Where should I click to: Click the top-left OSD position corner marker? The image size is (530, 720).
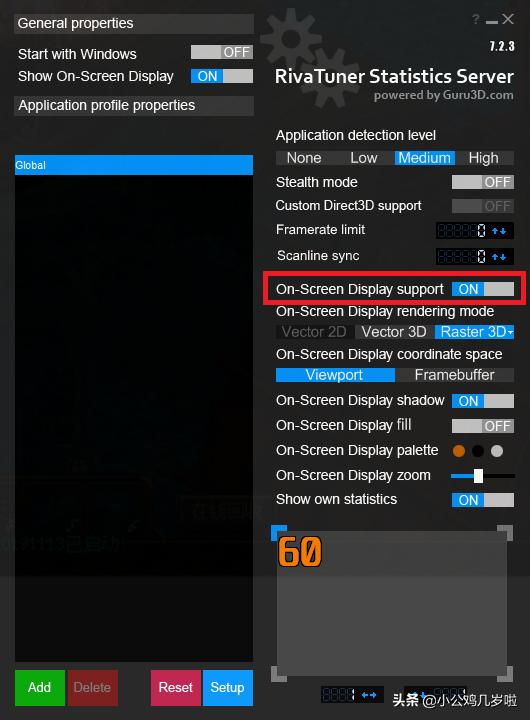[279, 532]
